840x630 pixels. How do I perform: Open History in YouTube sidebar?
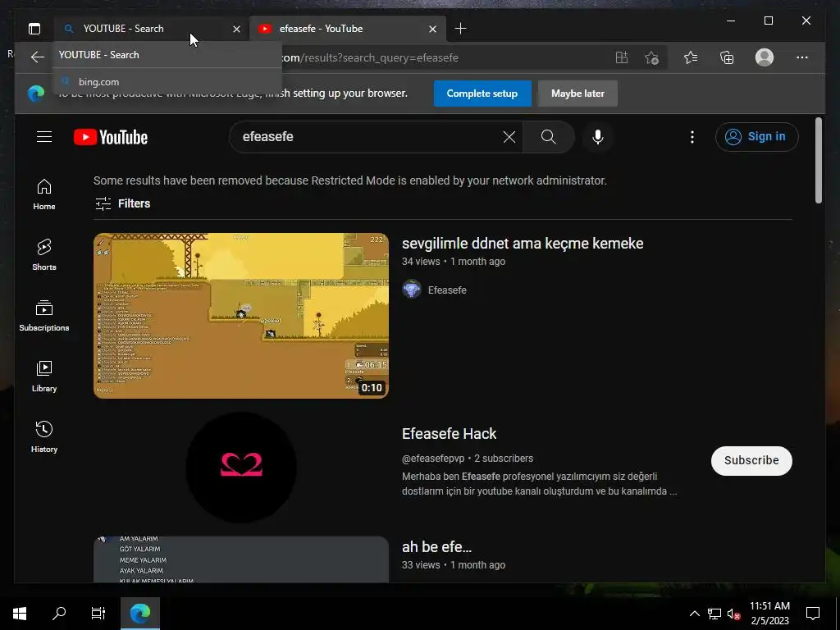(x=44, y=437)
